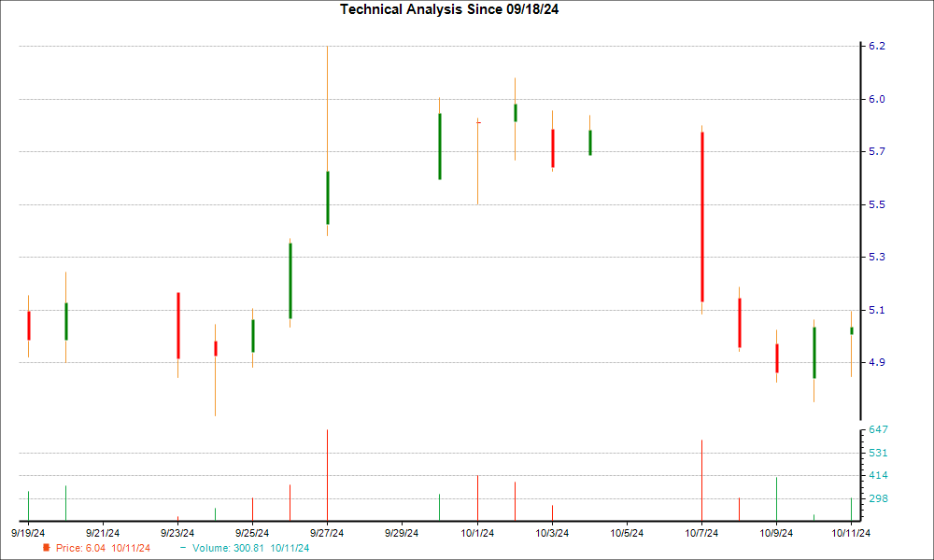Click the 9/23/24 date label
Image resolution: width=934 pixels, height=560 pixels.
[177, 533]
